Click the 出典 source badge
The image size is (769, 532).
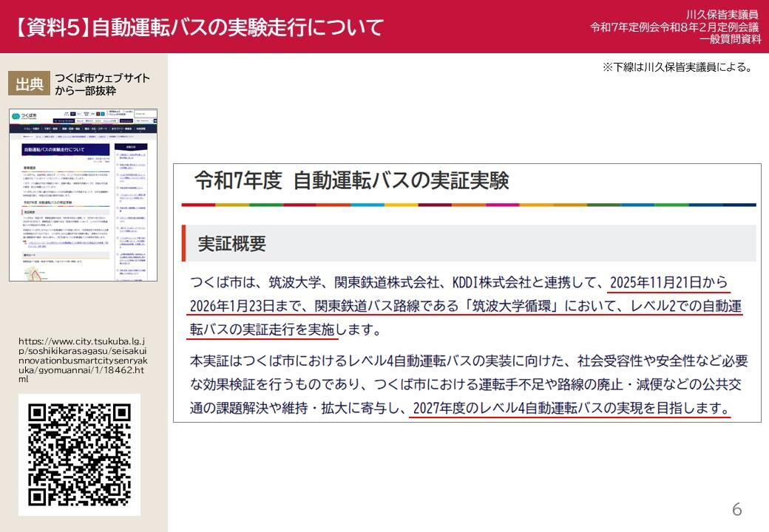pyautogui.click(x=30, y=84)
